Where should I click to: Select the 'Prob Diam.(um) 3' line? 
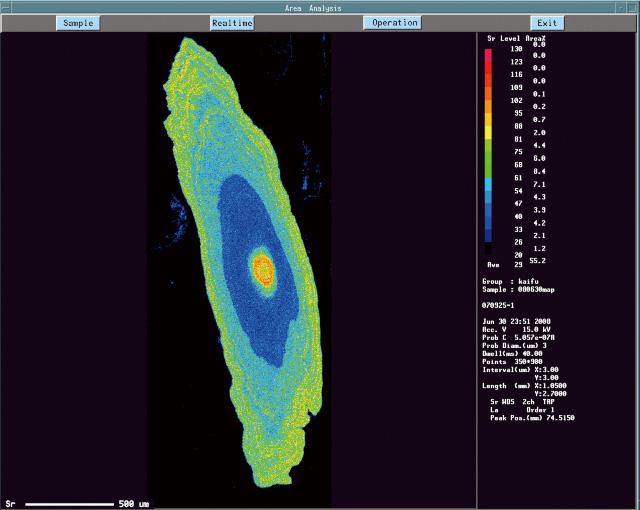point(514,346)
